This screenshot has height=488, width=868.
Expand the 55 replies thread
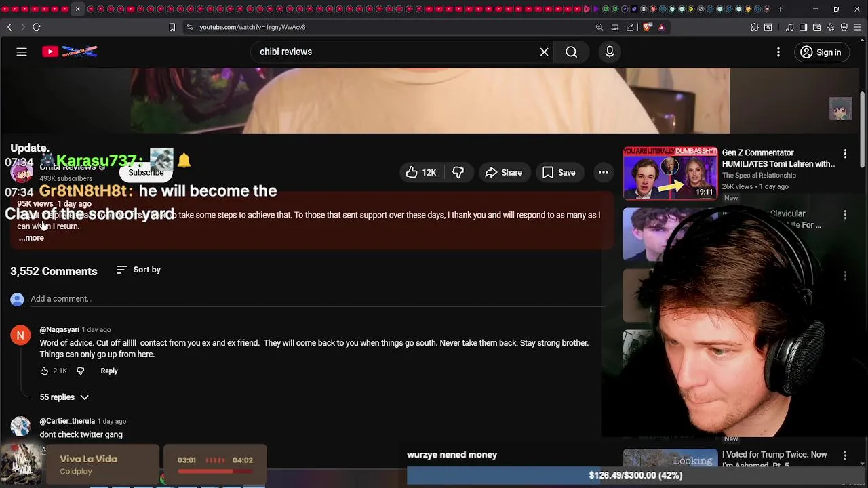pos(64,397)
